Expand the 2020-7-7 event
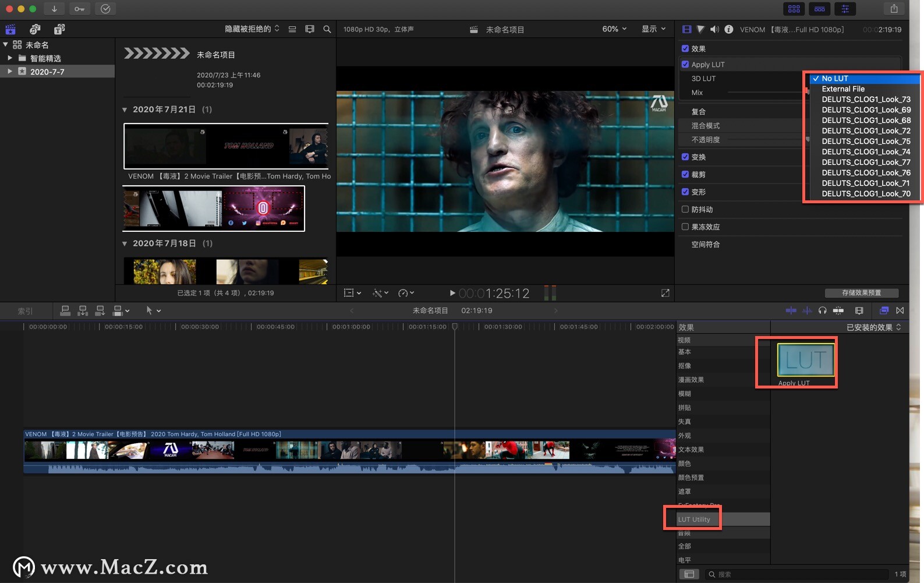The width and height of the screenshot is (924, 583). click(10, 72)
